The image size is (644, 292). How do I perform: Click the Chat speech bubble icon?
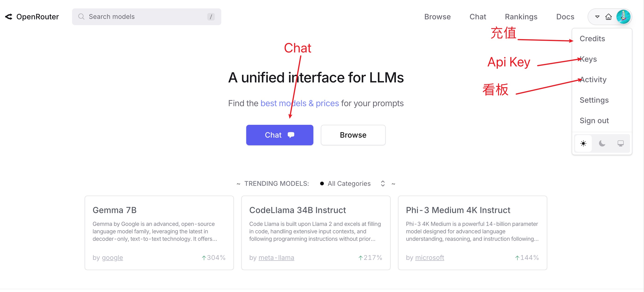click(x=291, y=135)
